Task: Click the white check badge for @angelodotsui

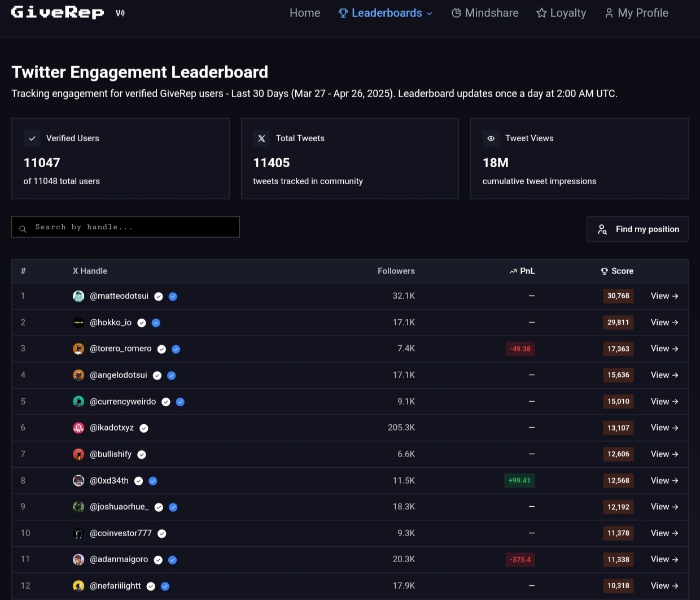Action: [x=158, y=376]
